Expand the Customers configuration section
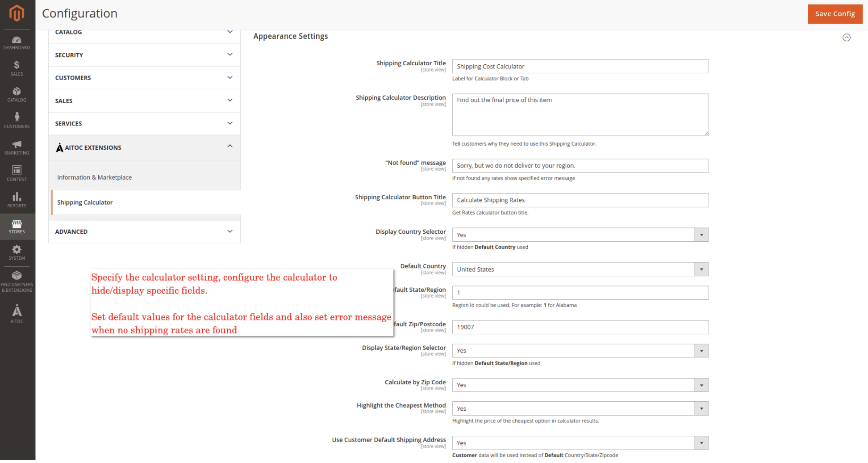Viewport: 868px width, 463px height. point(144,78)
